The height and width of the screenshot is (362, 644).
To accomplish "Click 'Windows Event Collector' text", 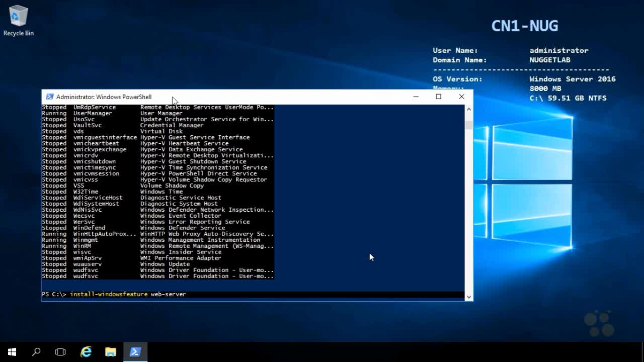I will (181, 216).
